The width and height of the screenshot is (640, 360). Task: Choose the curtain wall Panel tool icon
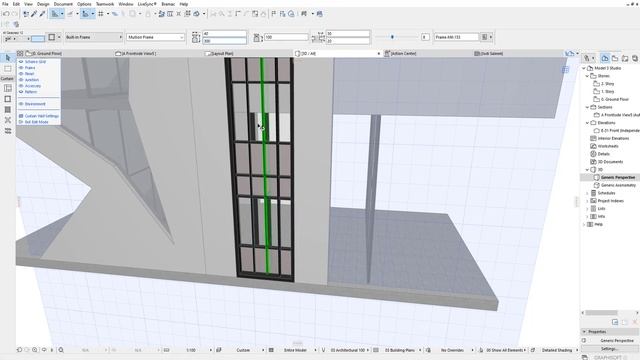point(8,109)
